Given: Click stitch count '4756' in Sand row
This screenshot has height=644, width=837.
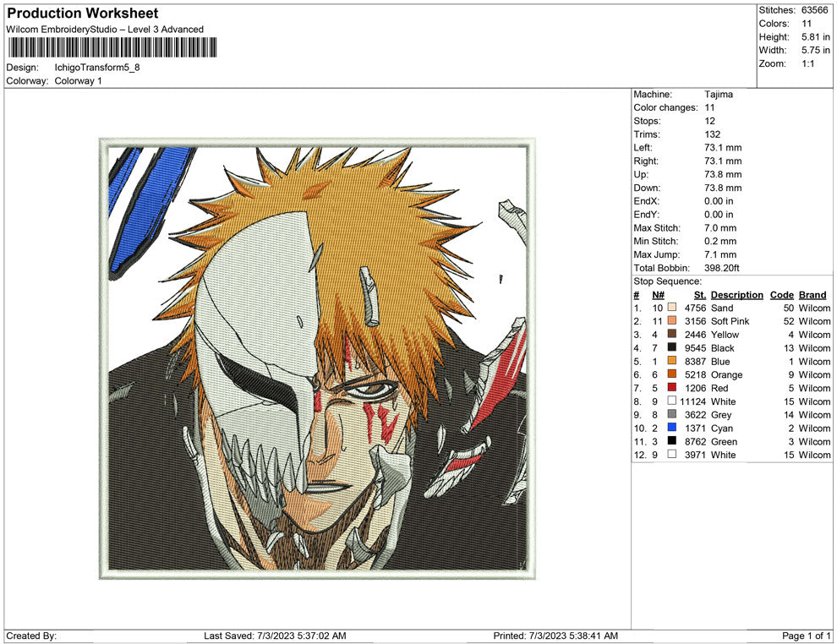Looking at the screenshot, I should tap(695, 308).
